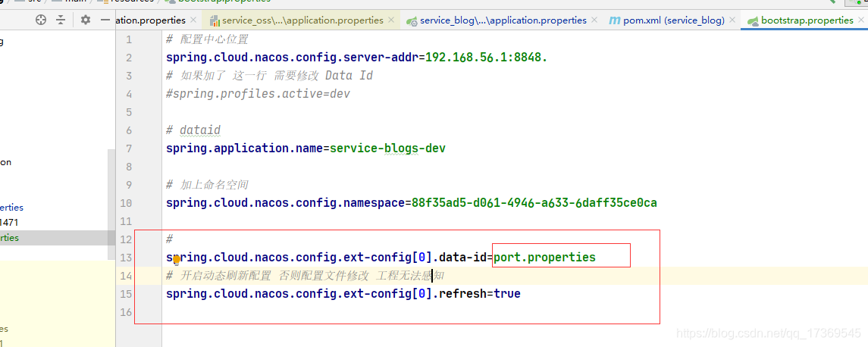Viewport: 868px width, 347px height.
Task: Switch to service_oss application.properties tab
Action: coord(302,20)
